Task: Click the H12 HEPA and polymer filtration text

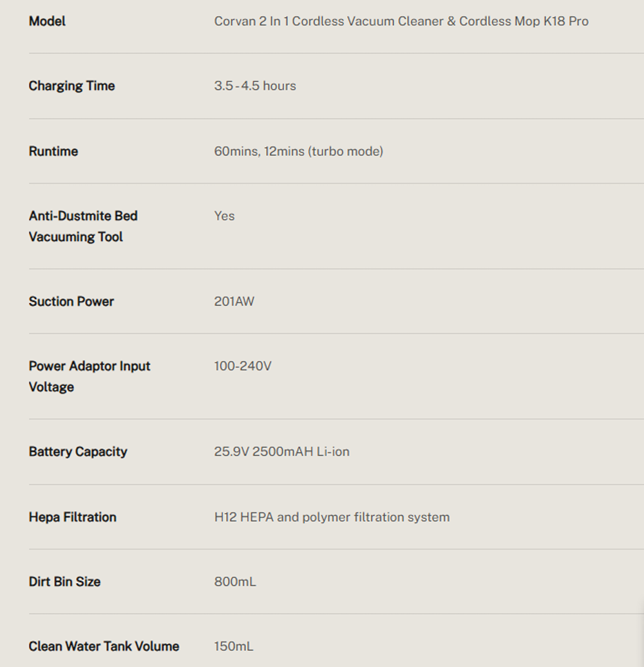Action: click(x=332, y=517)
